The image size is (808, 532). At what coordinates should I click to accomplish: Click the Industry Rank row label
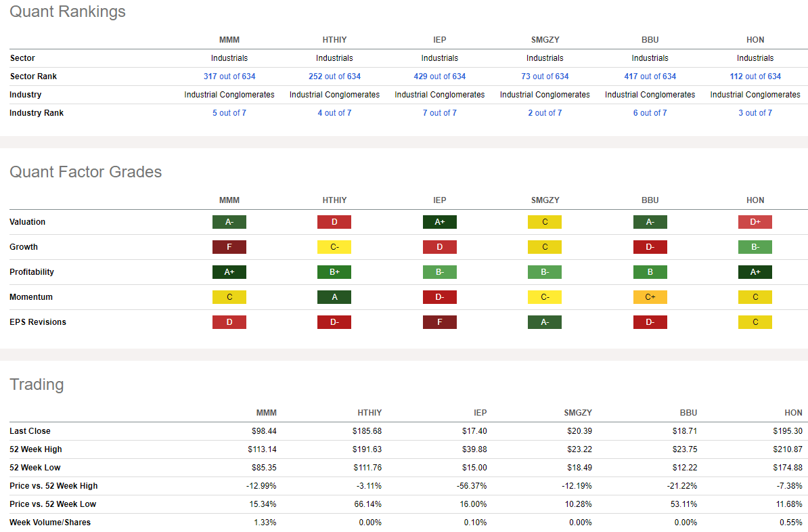click(x=37, y=113)
